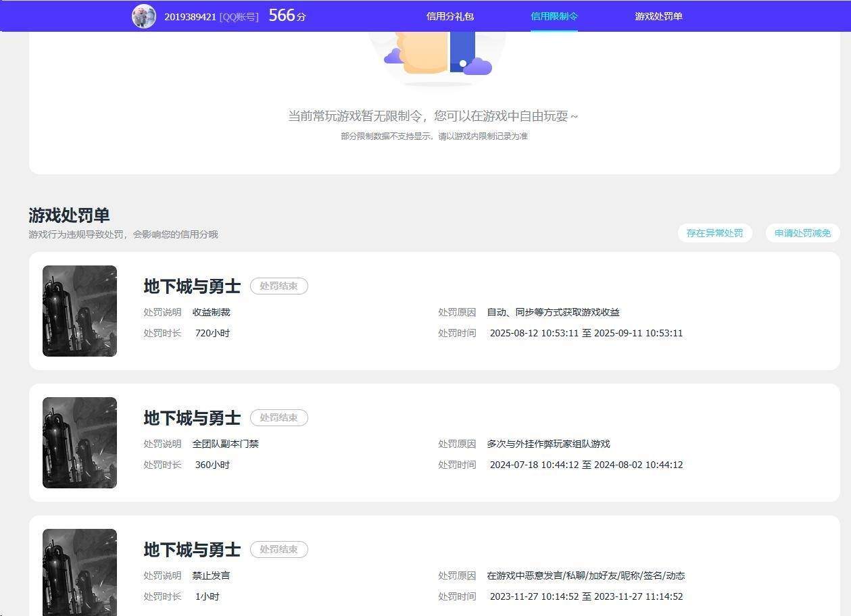Click the time range starting 2024-07-18 10:44:12

pos(586,465)
